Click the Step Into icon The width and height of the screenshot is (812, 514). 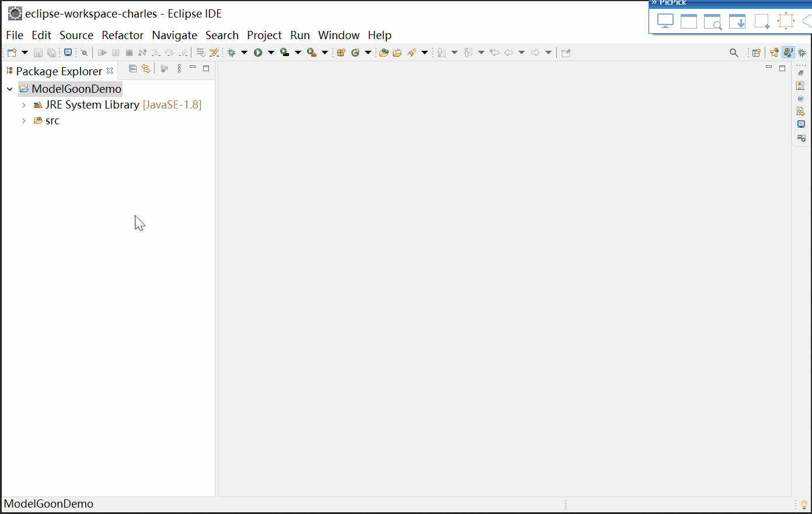156,53
